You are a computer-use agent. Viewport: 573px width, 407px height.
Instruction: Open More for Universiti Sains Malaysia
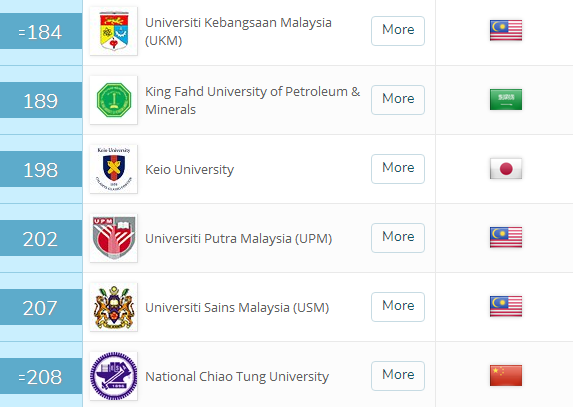398,307
